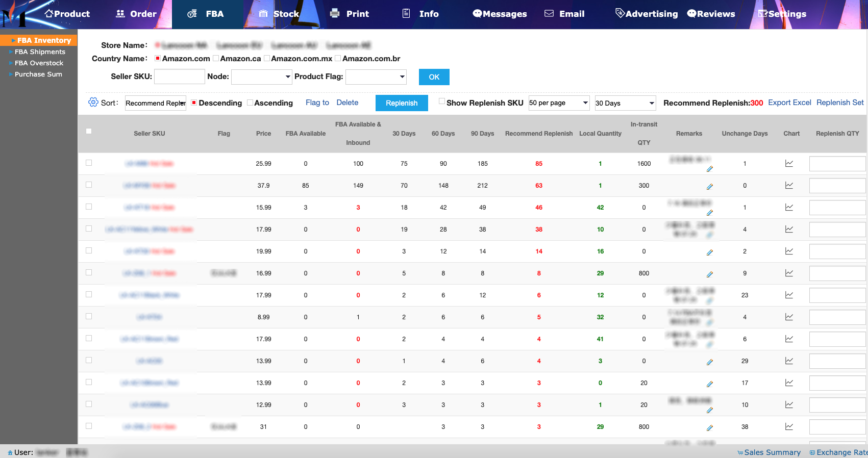Open the 50 per page dropdown

click(x=559, y=103)
